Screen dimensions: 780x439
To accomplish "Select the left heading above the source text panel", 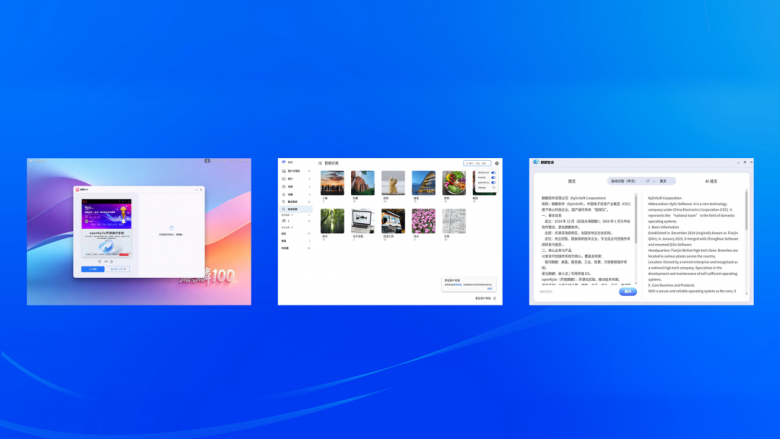I will click(572, 181).
